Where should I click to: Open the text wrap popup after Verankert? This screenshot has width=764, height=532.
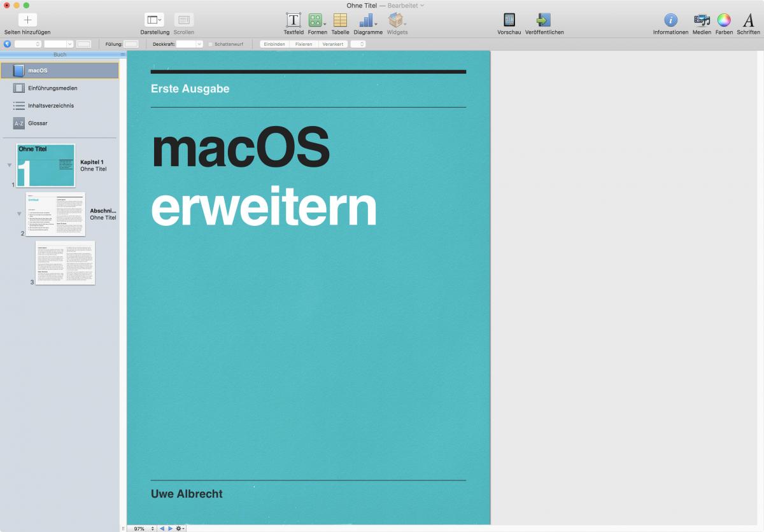tap(358, 44)
